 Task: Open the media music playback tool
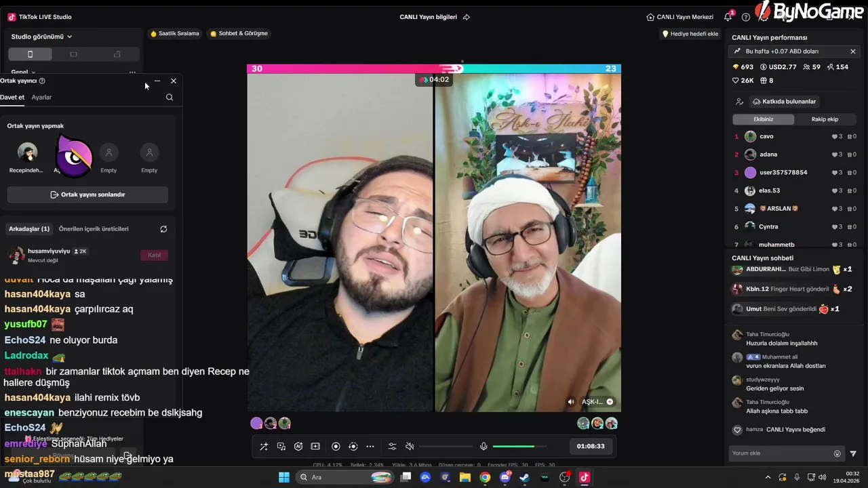point(281,446)
